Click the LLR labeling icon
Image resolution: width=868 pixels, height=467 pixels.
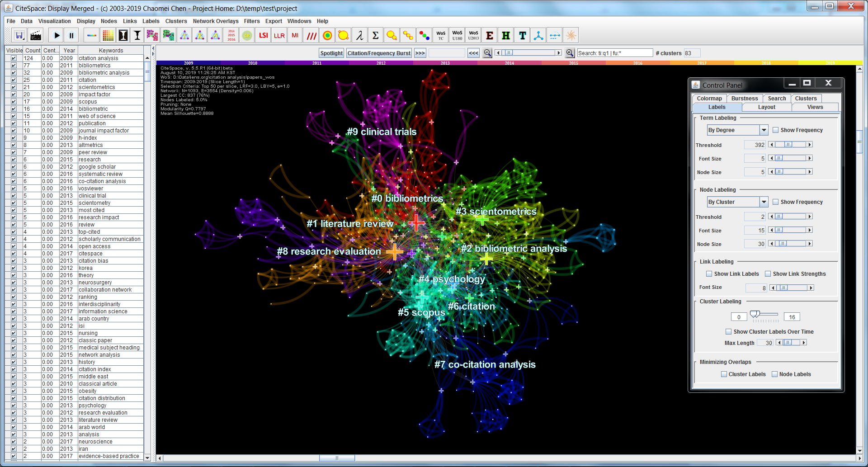coord(279,35)
